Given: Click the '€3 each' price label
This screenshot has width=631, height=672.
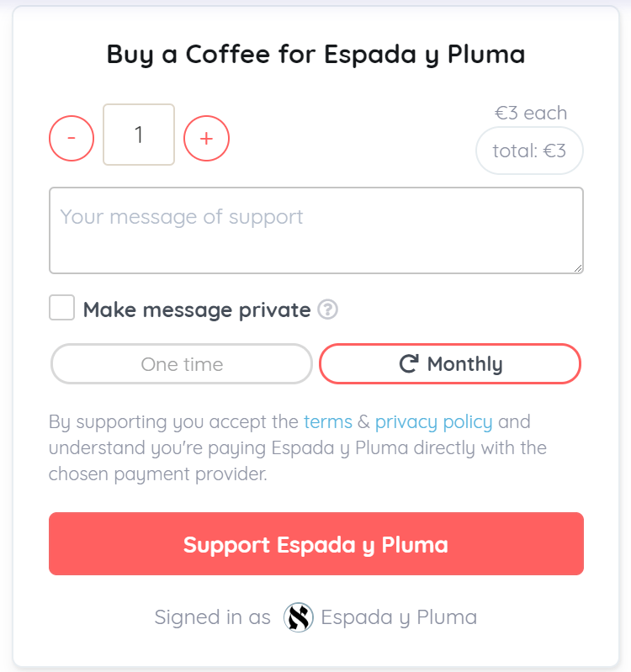Looking at the screenshot, I should point(530,113).
